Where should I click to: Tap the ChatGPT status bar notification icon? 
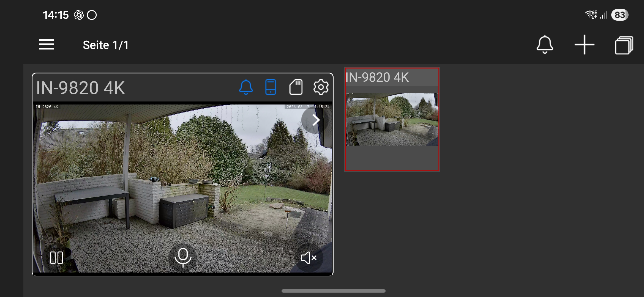(x=79, y=15)
